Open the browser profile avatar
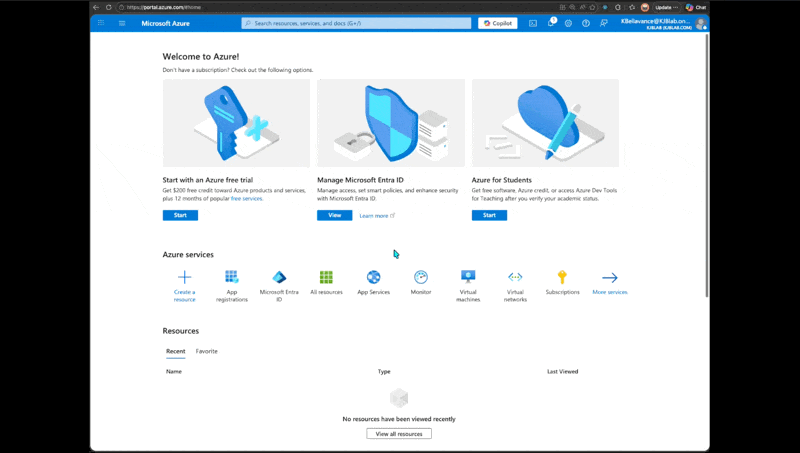The height and width of the screenshot is (453, 800). point(645,7)
